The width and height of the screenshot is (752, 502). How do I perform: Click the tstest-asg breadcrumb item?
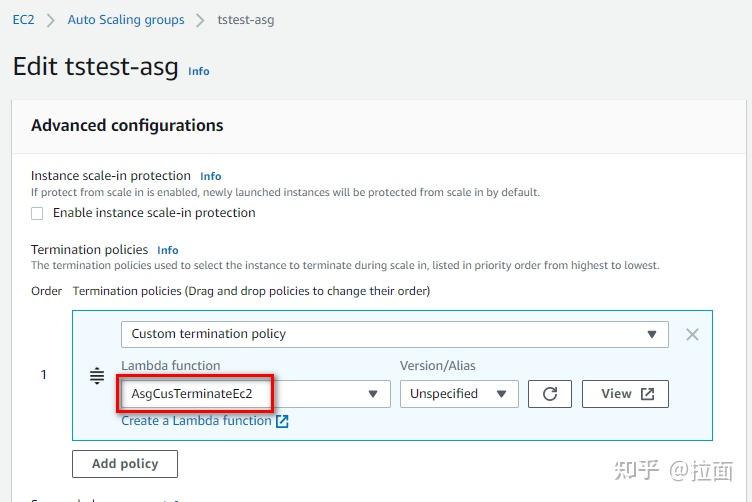coord(245,20)
